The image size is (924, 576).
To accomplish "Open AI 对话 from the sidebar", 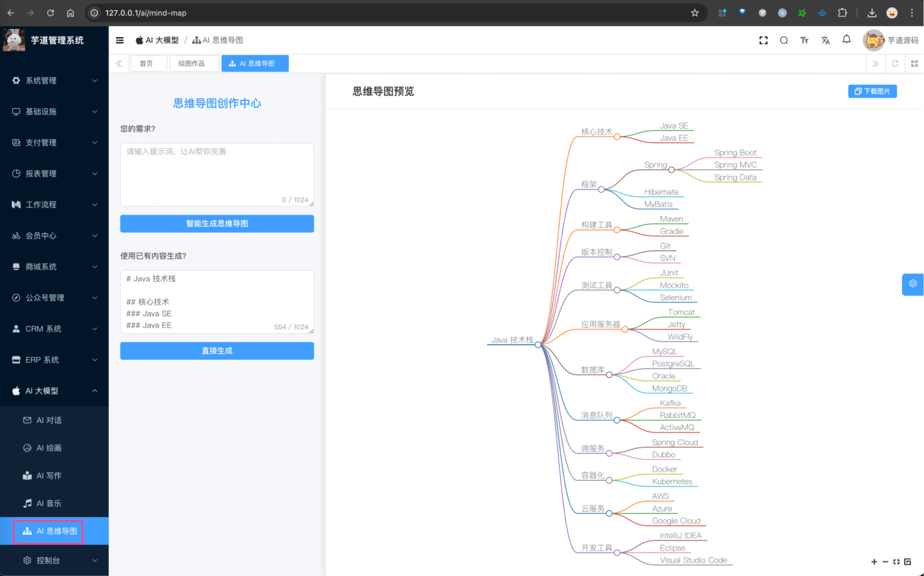I will point(49,420).
